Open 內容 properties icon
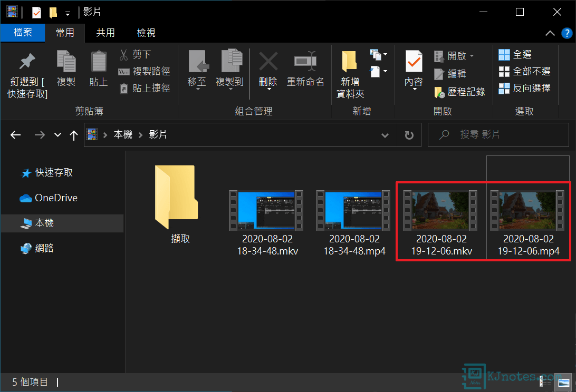This screenshot has height=392, width=576. pos(414,62)
